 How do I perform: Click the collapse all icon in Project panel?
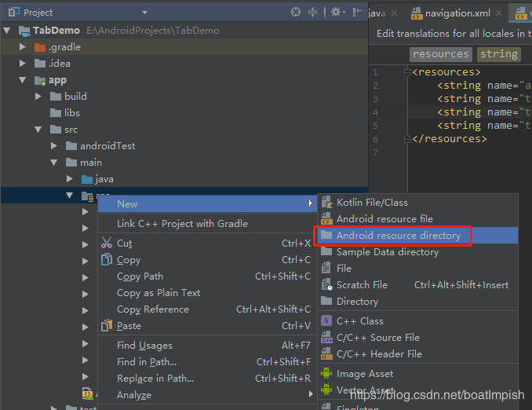click(x=312, y=13)
